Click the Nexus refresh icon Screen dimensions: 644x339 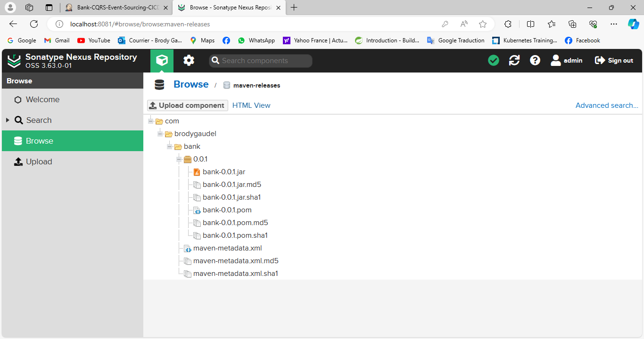click(514, 60)
